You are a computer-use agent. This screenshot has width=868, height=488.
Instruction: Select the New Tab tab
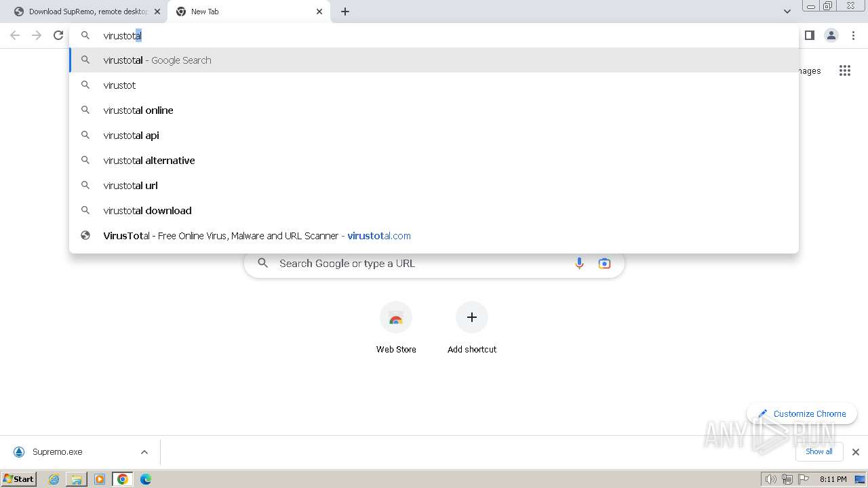click(249, 12)
